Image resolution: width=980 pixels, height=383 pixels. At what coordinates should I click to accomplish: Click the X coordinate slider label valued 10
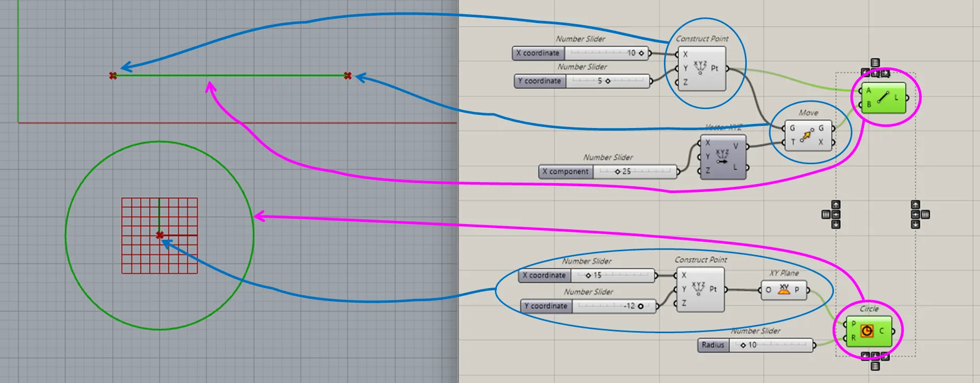[x=538, y=53]
